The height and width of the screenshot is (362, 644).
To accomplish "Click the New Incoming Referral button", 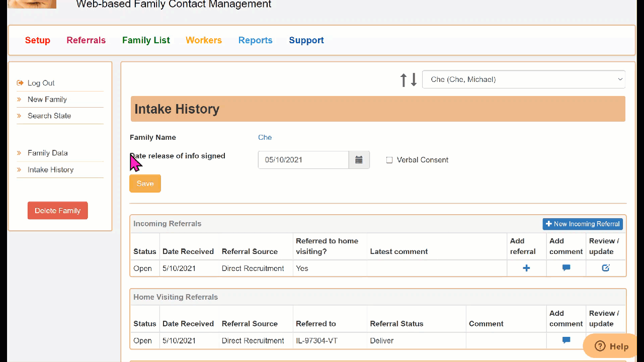I will pyautogui.click(x=583, y=224).
